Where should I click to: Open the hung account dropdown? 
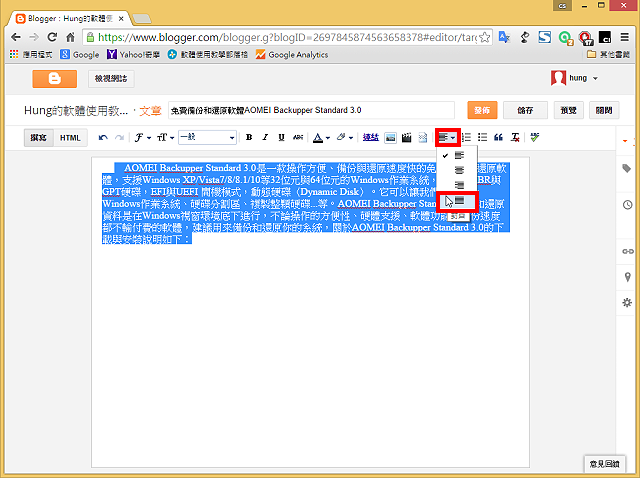click(574, 78)
